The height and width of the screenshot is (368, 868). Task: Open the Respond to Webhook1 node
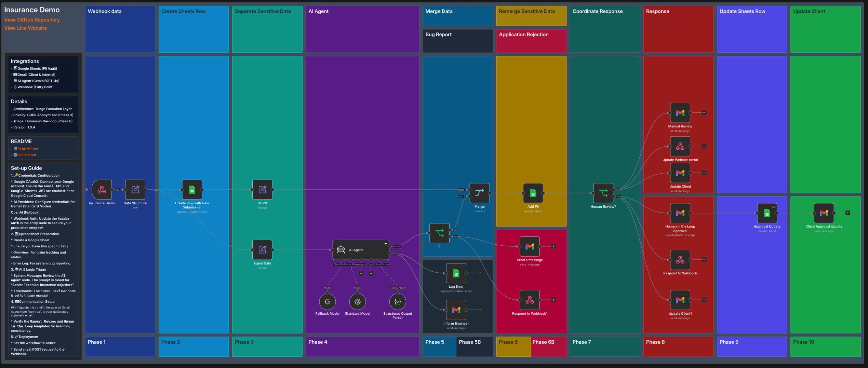pyautogui.click(x=530, y=300)
